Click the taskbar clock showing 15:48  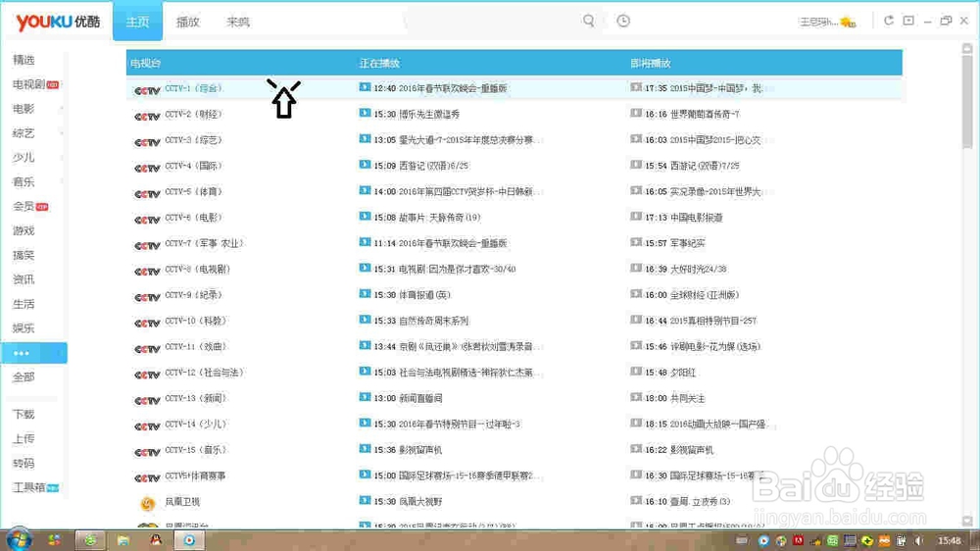coord(950,540)
